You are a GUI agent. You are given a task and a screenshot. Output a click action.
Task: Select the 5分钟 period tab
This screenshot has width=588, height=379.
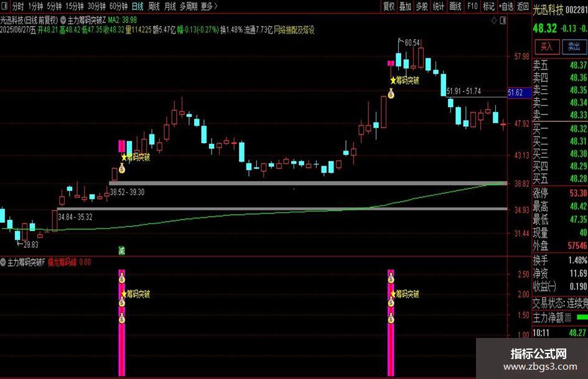tap(54, 6)
